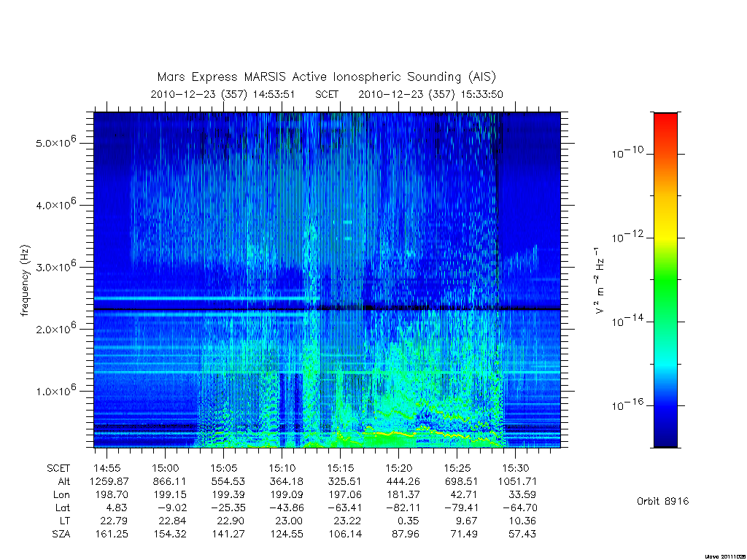Click altitude value 554.53
Viewport: 747px width, 560px height.
pyautogui.click(x=228, y=481)
